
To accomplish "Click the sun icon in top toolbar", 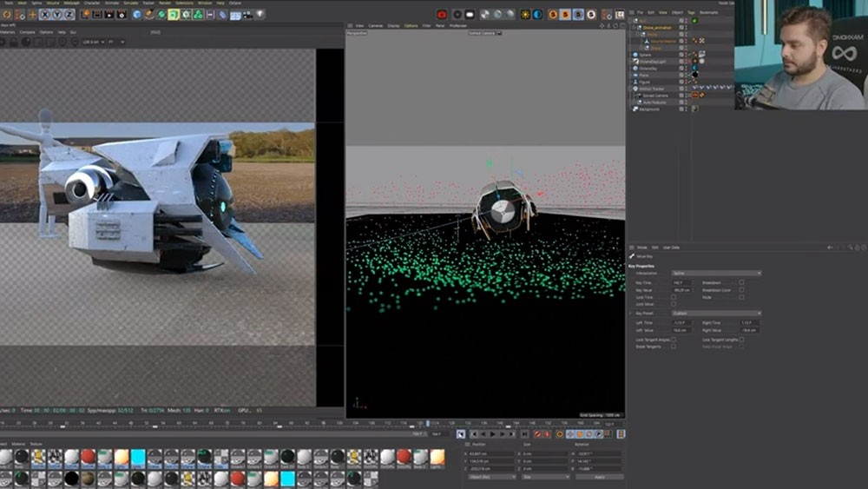I will click(x=526, y=15).
